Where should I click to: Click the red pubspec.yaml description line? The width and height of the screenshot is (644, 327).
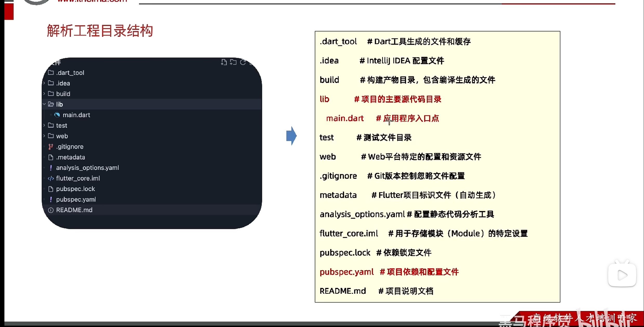click(389, 272)
